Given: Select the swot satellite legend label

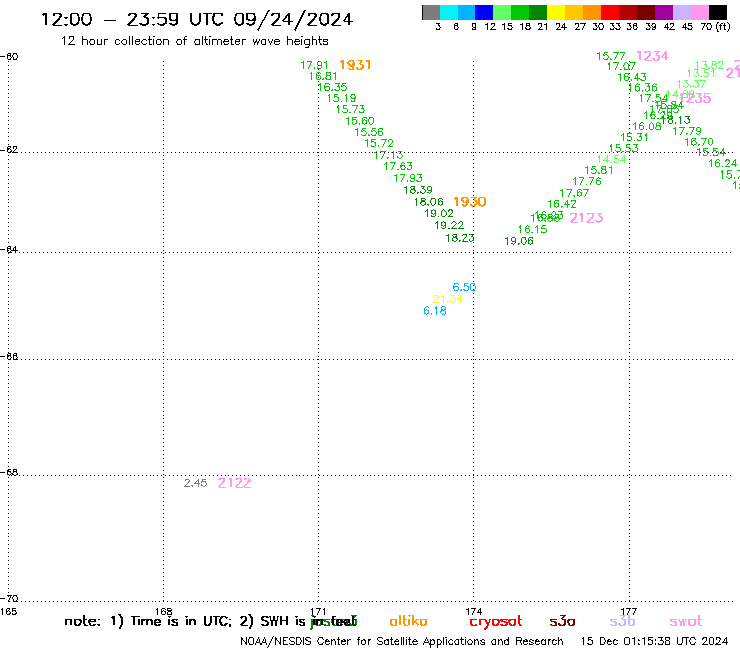Looking at the screenshot, I should coord(686,621).
